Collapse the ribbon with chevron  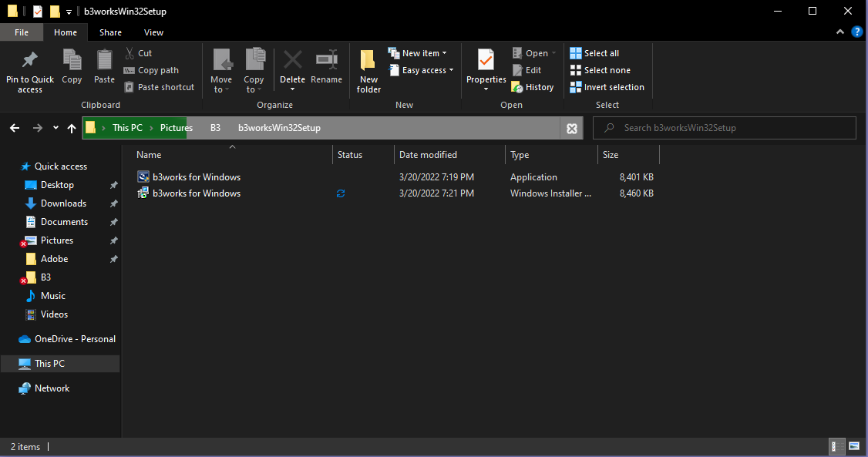pyautogui.click(x=839, y=32)
